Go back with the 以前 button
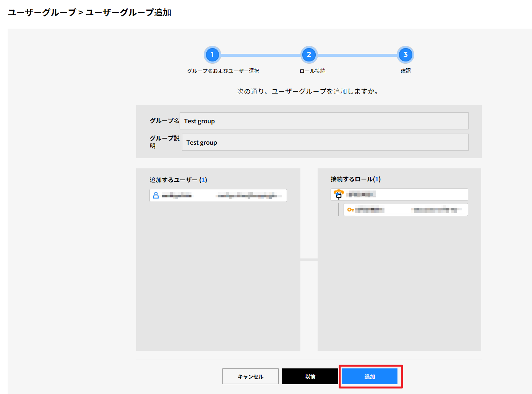532x394 pixels. 310,376
